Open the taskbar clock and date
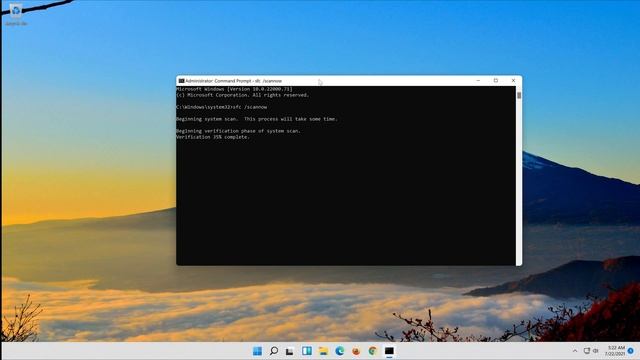The height and width of the screenshot is (360, 640). click(x=615, y=351)
